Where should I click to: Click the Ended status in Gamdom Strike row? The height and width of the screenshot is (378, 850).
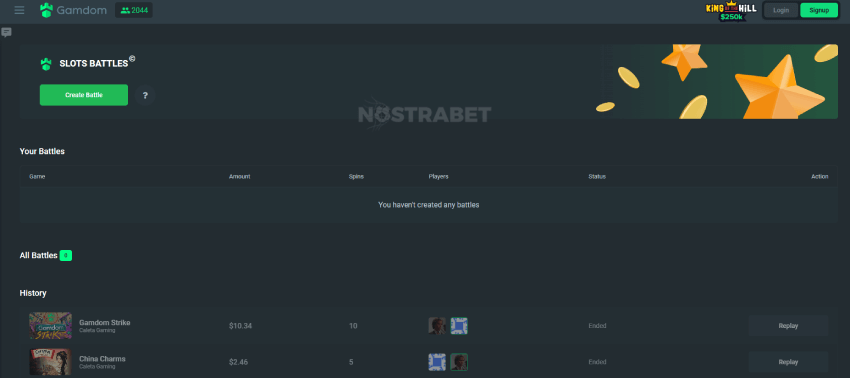597,326
